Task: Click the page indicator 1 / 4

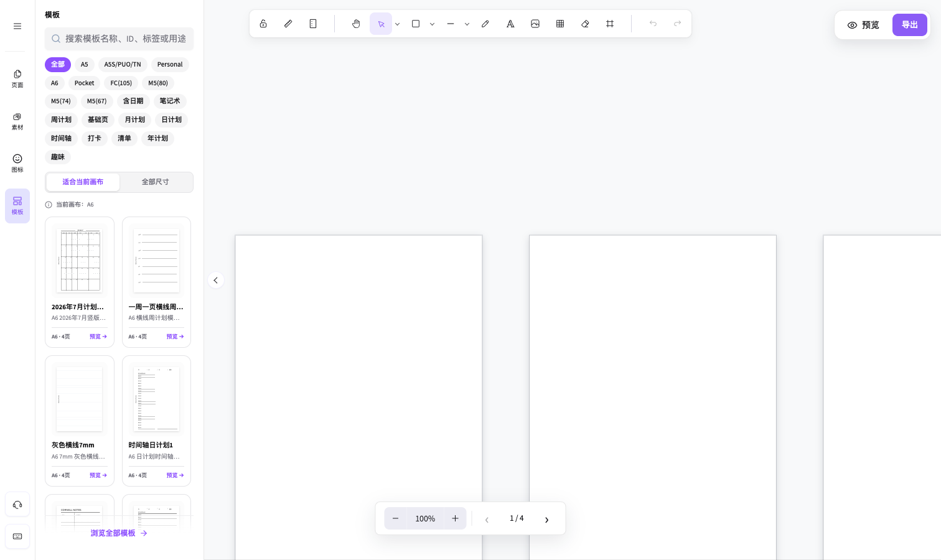Action: (517, 518)
